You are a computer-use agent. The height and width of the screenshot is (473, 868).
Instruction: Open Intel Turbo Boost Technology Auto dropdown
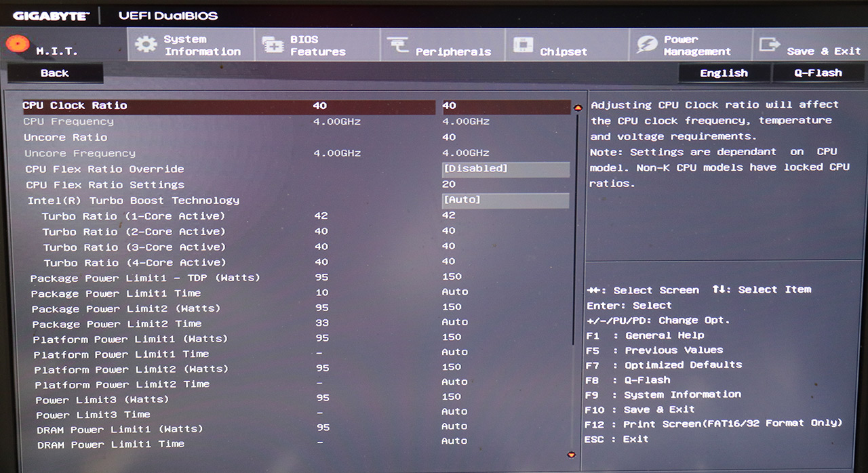pos(506,200)
